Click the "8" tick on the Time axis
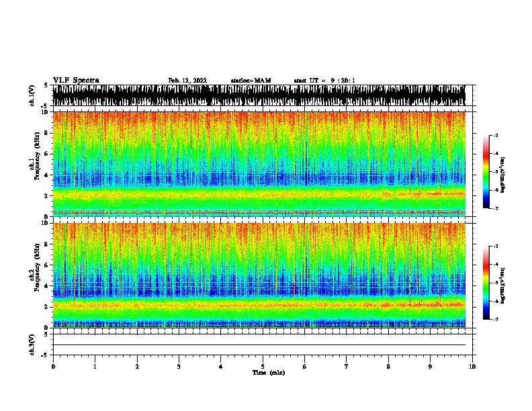 point(388,367)
